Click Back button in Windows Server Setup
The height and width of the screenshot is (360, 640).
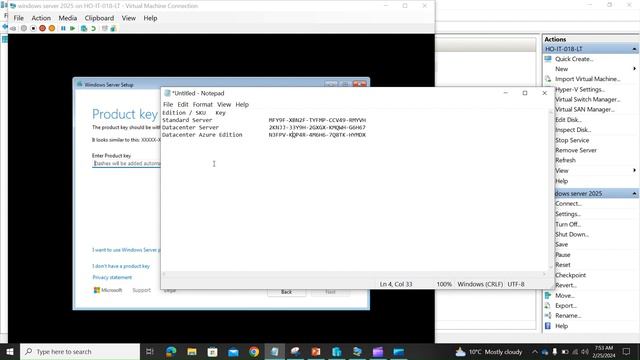(x=287, y=292)
